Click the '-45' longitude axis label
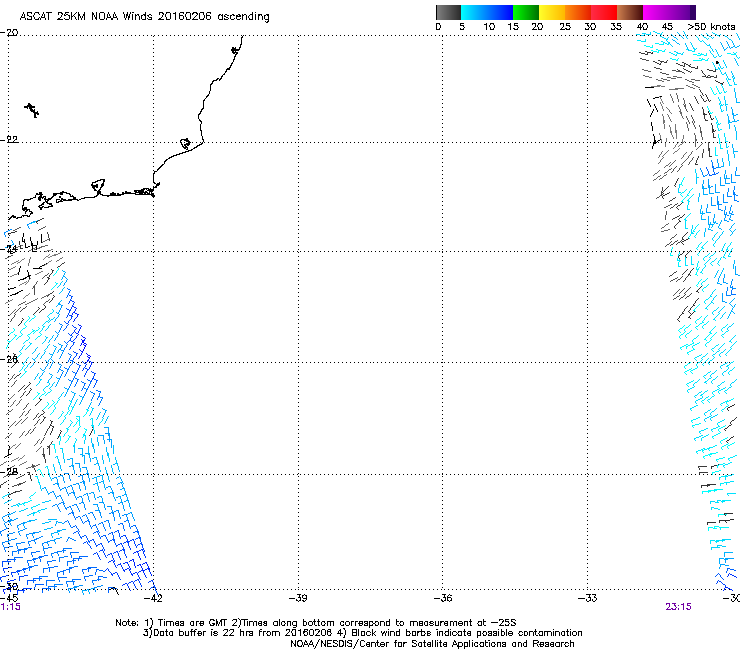Screen dimensions: 740x650 click(9, 598)
